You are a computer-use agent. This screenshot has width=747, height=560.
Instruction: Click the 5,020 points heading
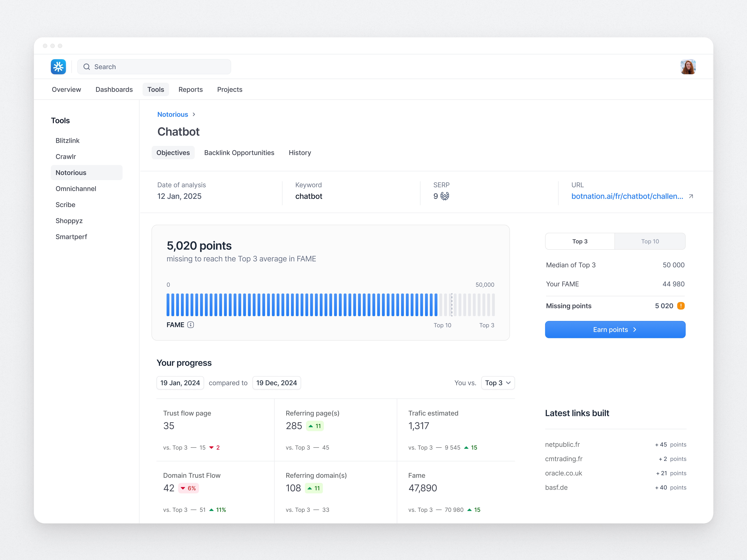click(x=199, y=246)
